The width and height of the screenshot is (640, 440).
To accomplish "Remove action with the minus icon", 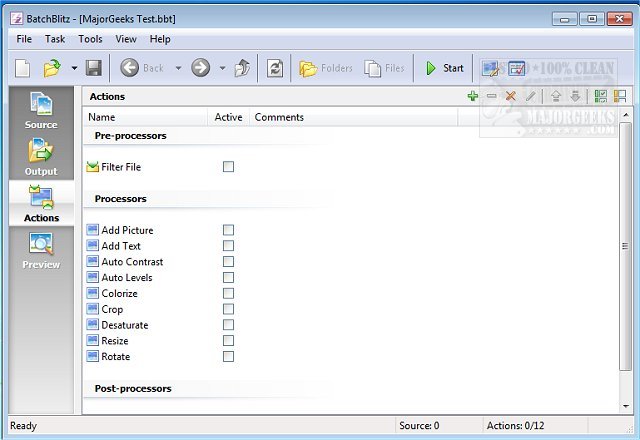I will (491, 96).
